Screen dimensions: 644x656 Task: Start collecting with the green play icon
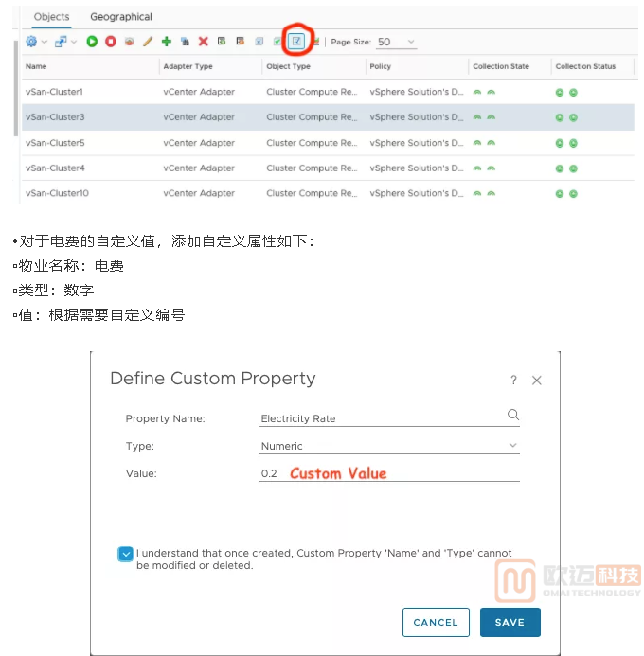click(x=92, y=42)
